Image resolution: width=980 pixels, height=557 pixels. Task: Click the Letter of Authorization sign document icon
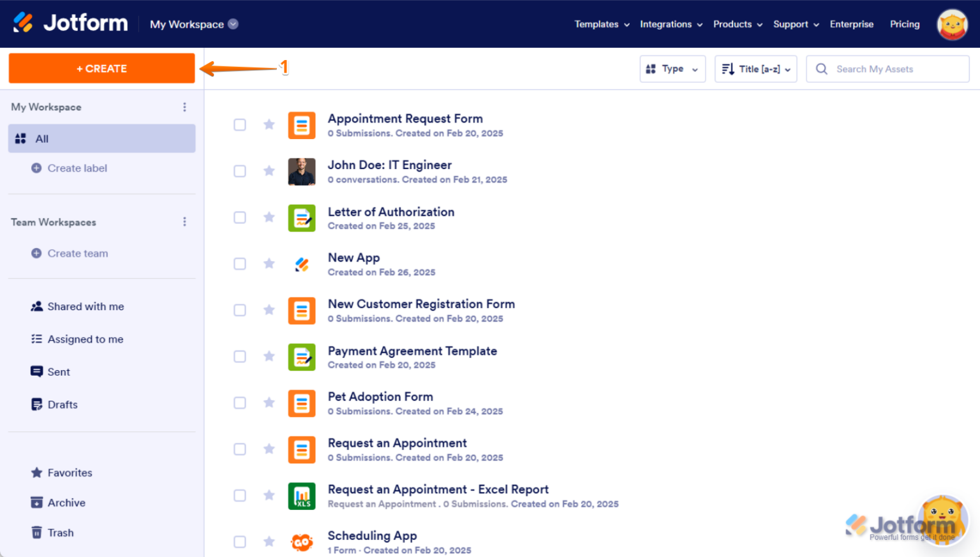302,218
